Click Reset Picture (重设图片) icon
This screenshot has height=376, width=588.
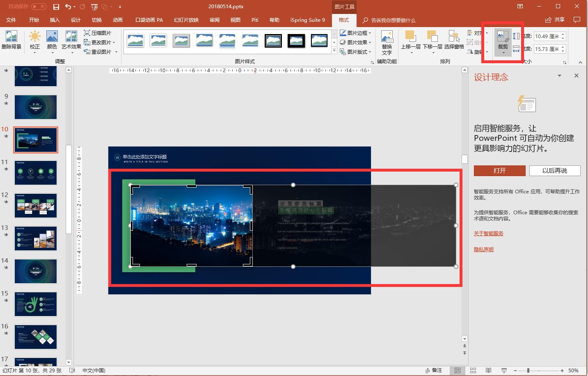[97, 52]
